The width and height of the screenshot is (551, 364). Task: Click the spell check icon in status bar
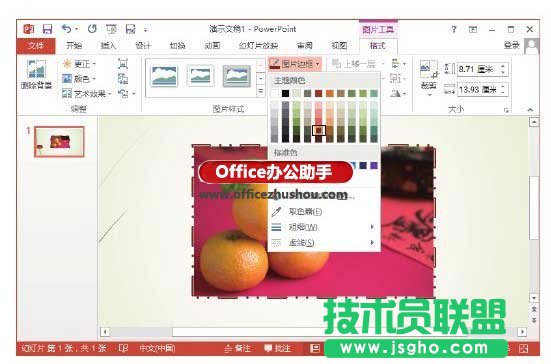(x=123, y=348)
